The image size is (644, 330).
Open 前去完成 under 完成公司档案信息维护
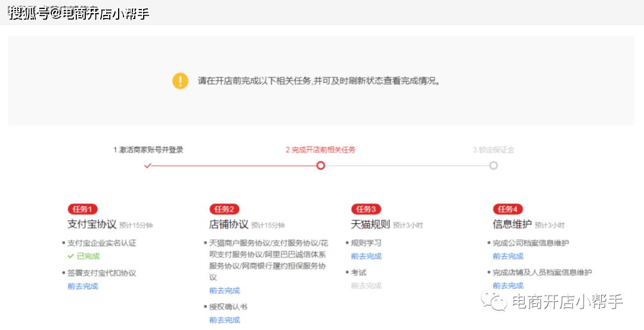click(x=508, y=256)
